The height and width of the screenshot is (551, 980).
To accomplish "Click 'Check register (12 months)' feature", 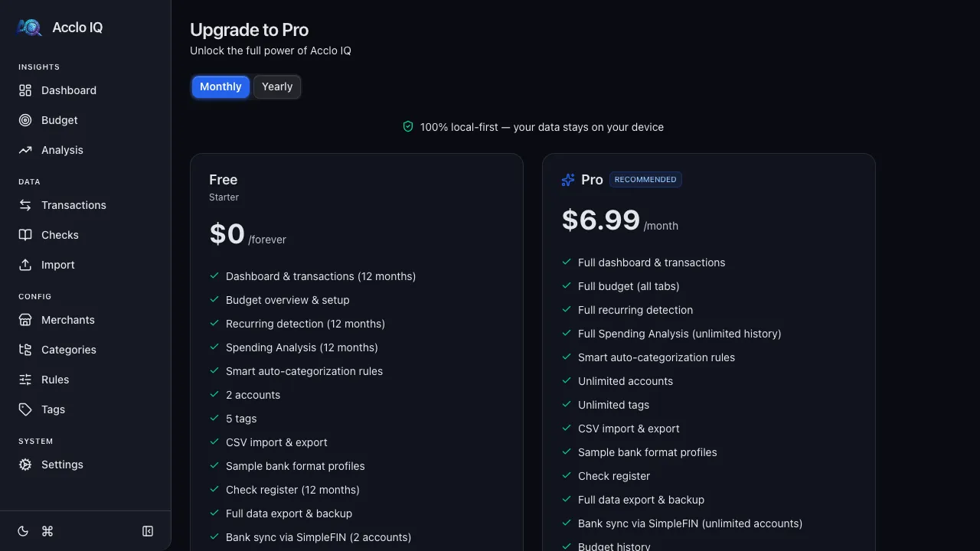I will tap(292, 490).
